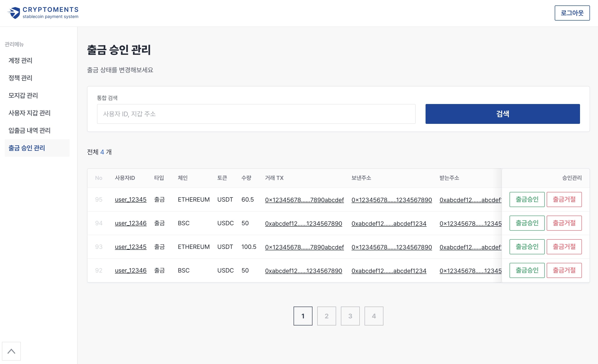Screen dimensions: 598x364
Task: Open transaction TX link in row 94
Action: 303,223
